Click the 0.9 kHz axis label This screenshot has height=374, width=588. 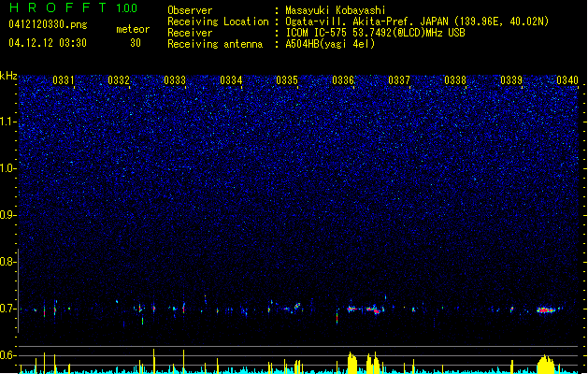click(x=8, y=215)
